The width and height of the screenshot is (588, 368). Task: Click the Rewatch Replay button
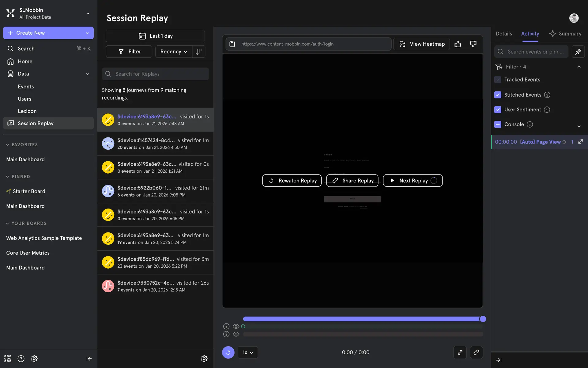292,181
